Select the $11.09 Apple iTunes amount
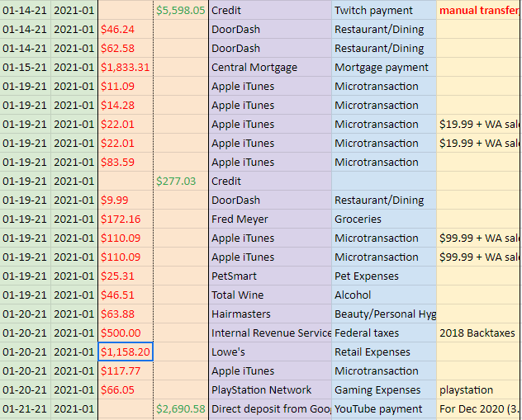This screenshot has height=420, width=522. (126, 86)
